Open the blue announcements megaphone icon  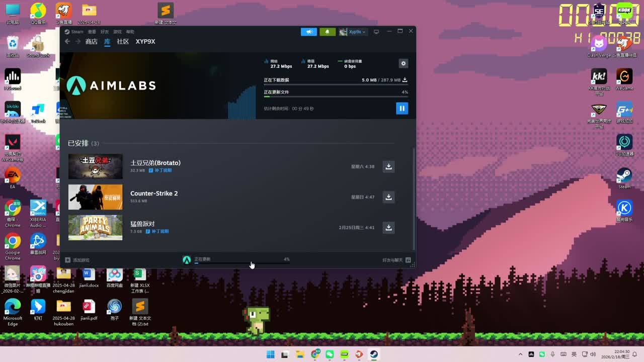coord(309,32)
